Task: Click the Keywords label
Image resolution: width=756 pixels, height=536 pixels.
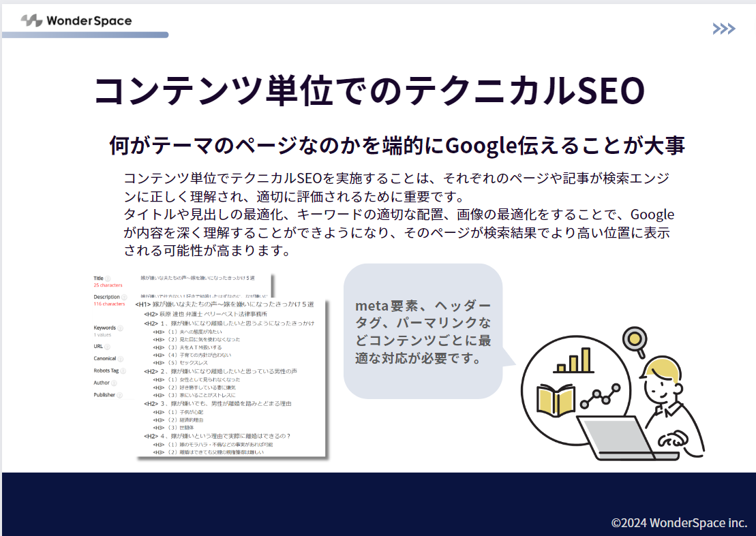Action: (x=104, y=328)
